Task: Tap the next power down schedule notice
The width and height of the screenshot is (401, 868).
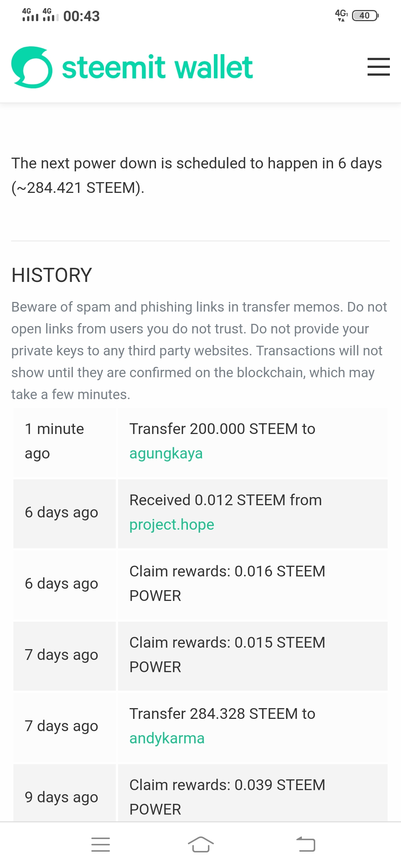Action: click(196, 175)
